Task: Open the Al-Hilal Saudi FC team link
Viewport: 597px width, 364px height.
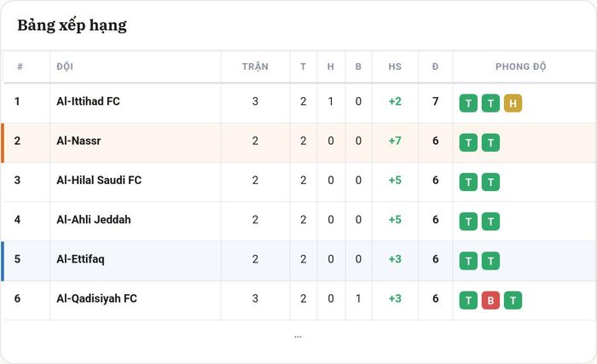Action: click(x=99, y=180)
